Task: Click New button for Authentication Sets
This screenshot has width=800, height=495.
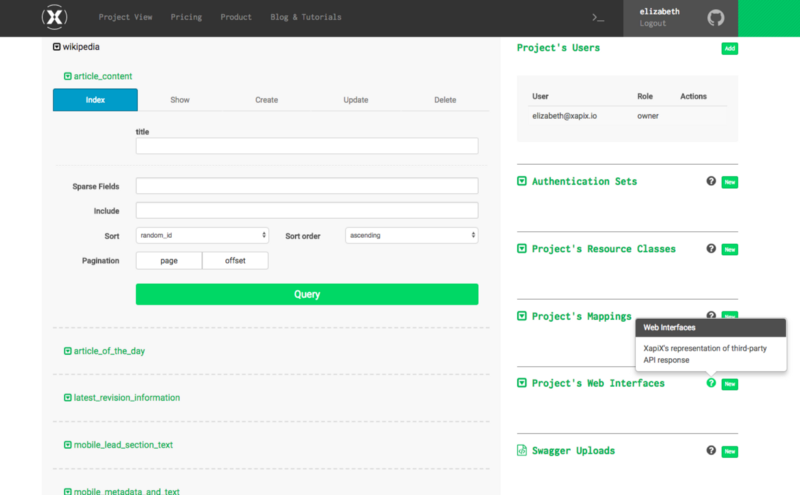Action: [x=730, y=182]
